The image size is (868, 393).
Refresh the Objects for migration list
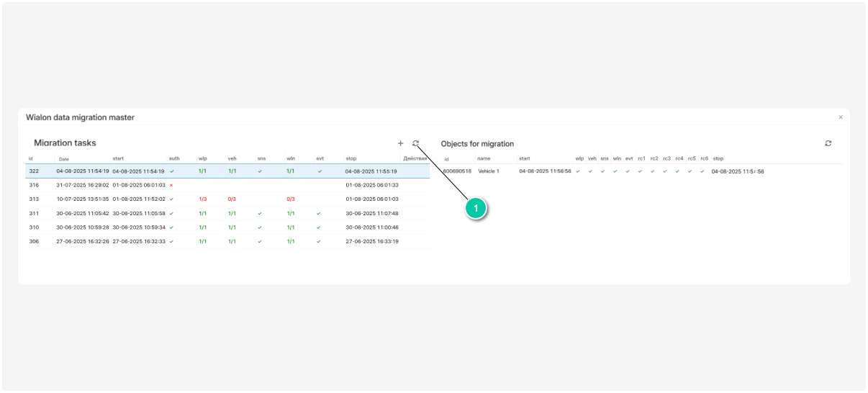(828, 143)
